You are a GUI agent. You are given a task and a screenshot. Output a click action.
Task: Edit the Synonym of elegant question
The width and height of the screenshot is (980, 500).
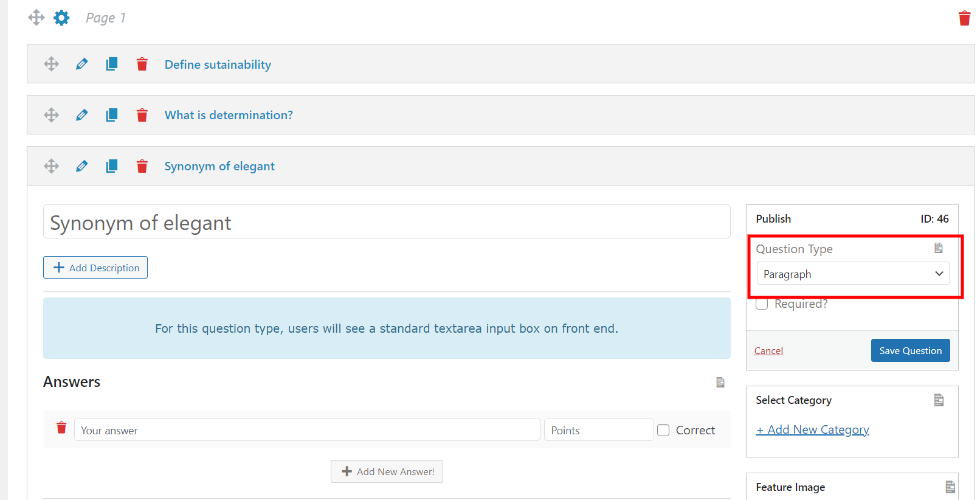(x=81, y=166)
